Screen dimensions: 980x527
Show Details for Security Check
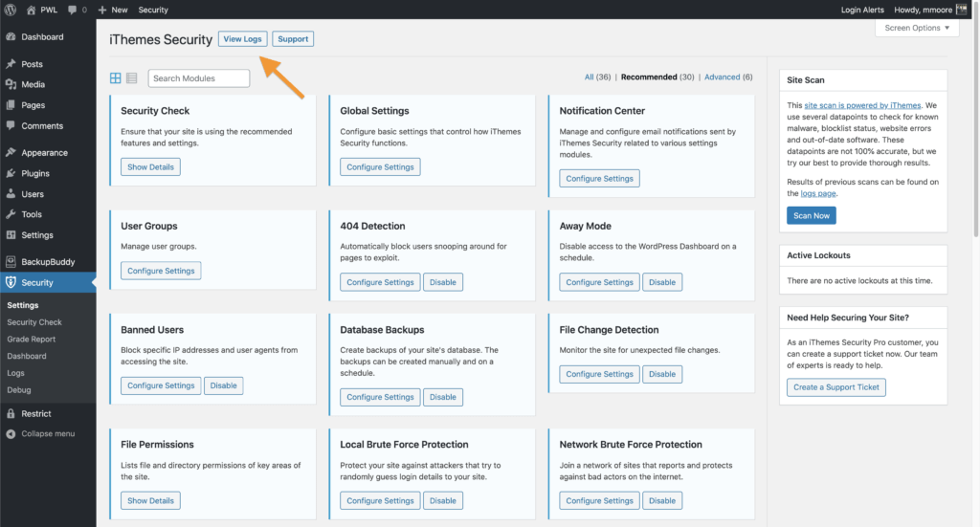click(x=150, y=166)
